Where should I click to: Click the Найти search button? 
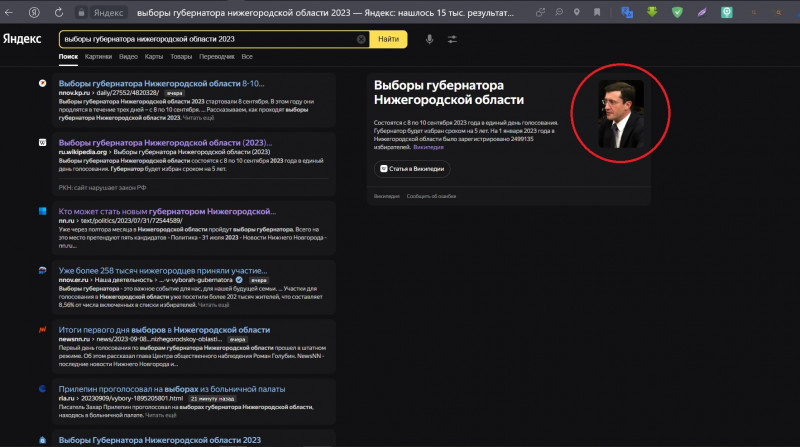point(388,39)
